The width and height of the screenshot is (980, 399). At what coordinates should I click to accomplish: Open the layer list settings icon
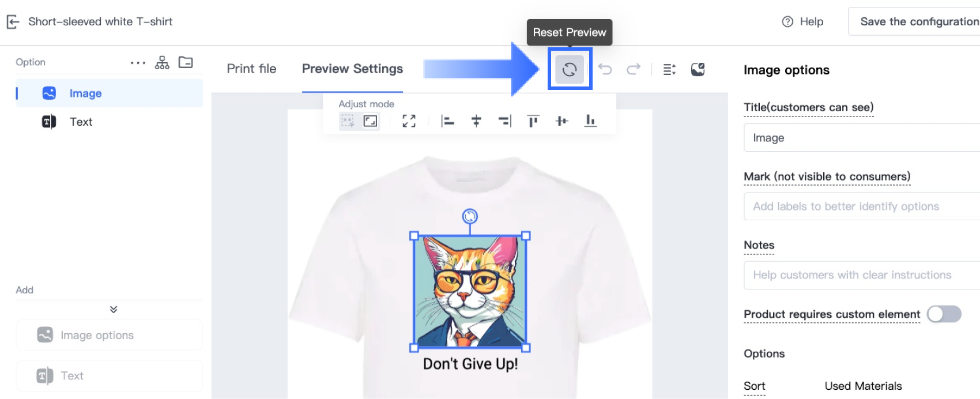(x=669, y=70)
